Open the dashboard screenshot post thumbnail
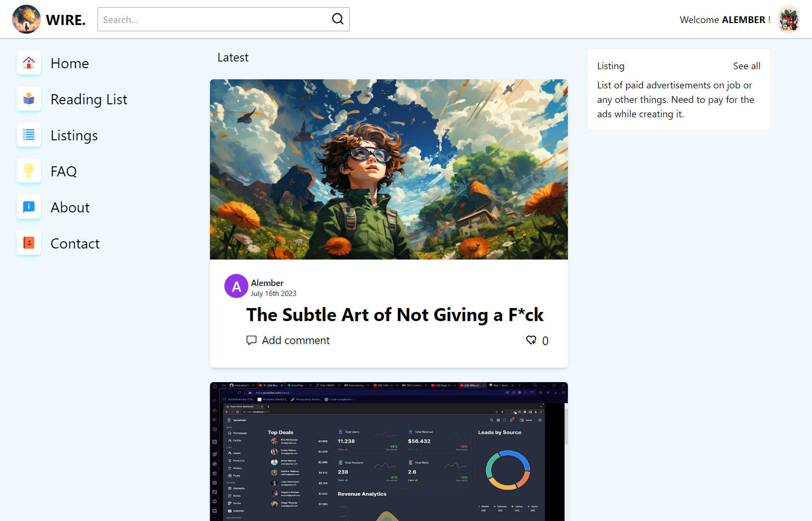 tap(389, 452)
